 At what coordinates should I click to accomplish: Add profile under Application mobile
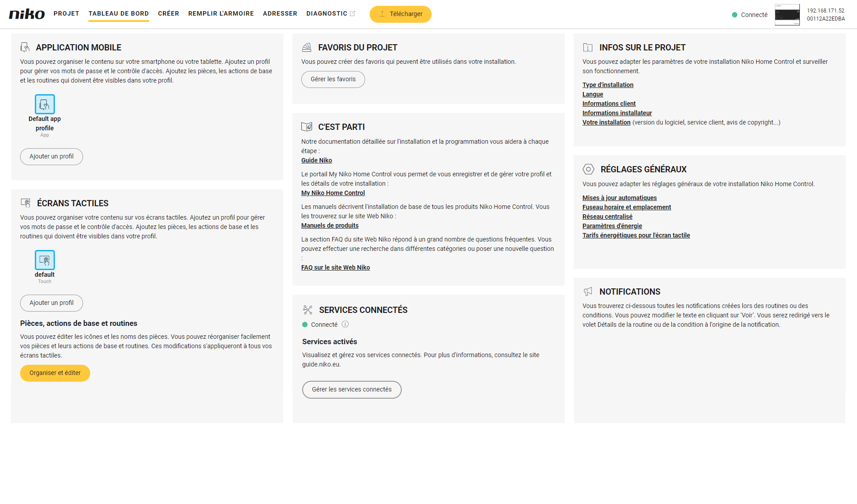coord(51,156)
